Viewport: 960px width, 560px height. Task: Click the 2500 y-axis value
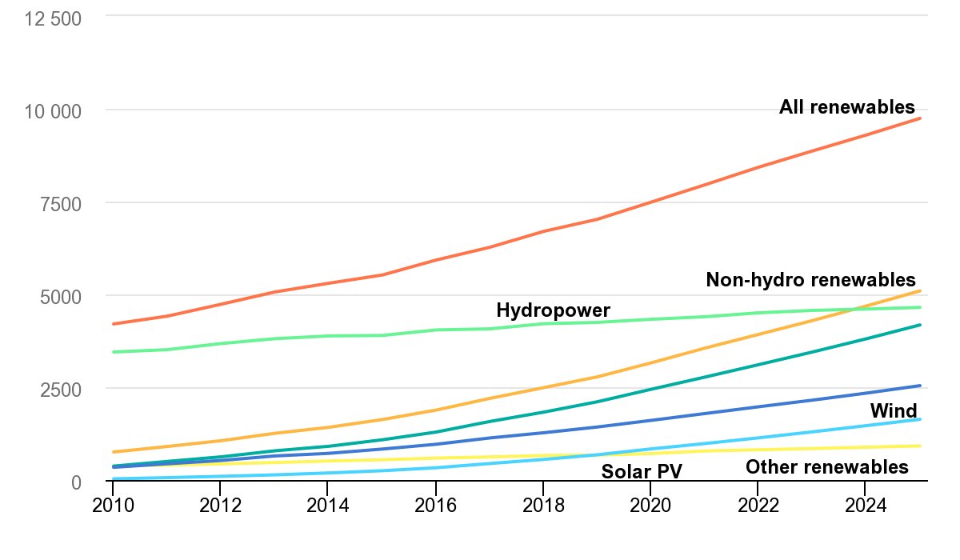click(61, 391)
